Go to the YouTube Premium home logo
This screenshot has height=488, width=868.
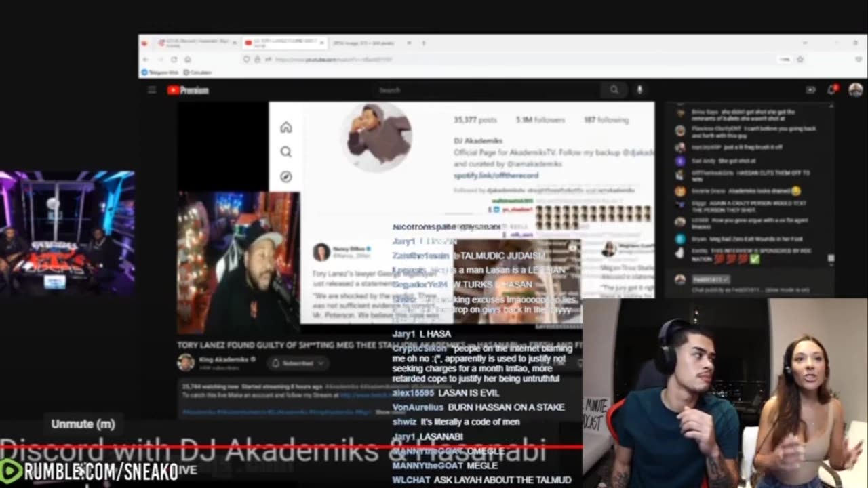pos(188,90)
